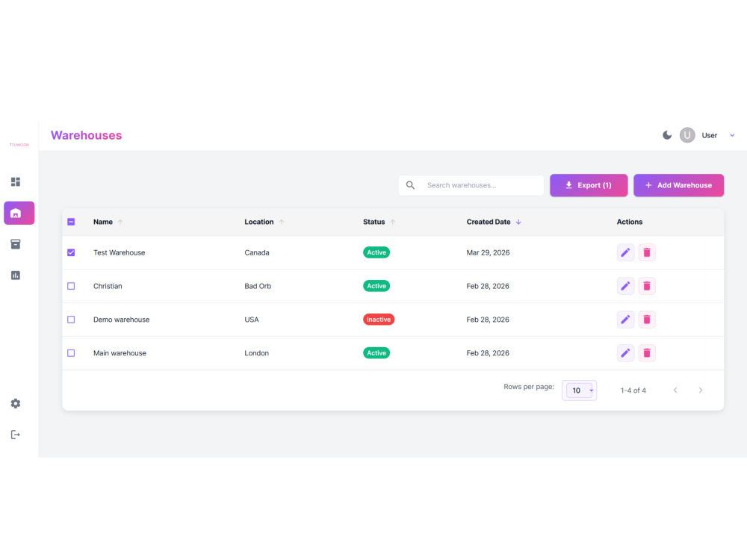Screen dimensions: 747x560
Task: Click the User name label
Action: [x=710, y=135]
